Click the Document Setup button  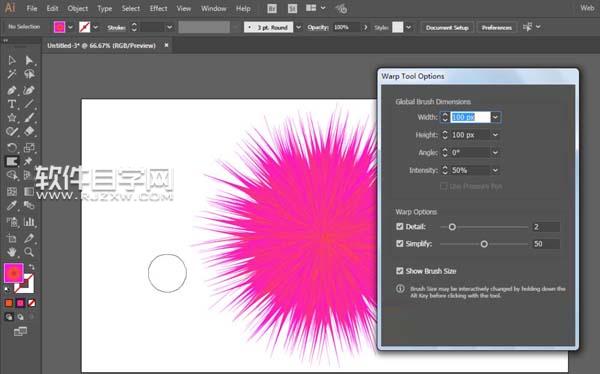(447, 28)
